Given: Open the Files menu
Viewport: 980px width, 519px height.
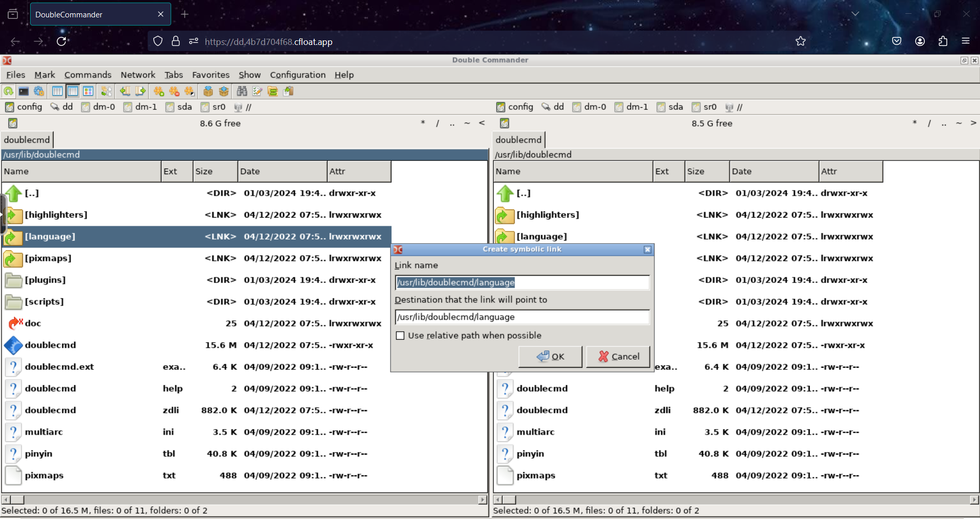Looking at the screenshot, I should tap(15, 75).
